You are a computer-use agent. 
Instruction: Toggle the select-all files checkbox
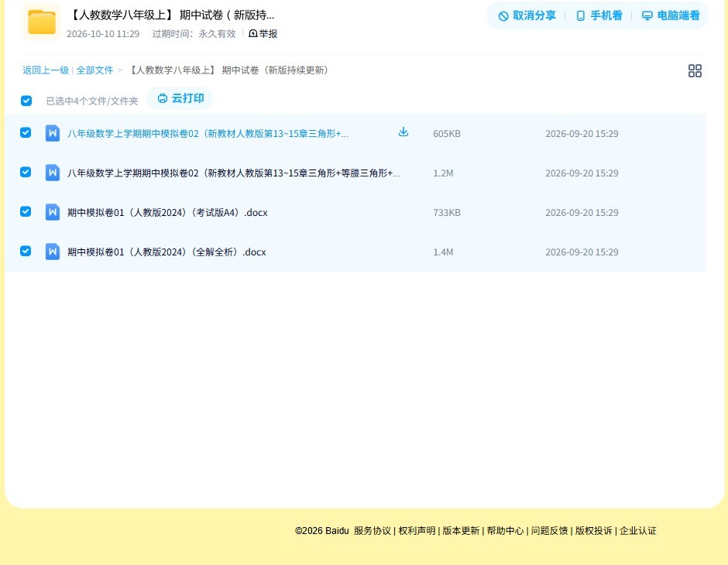[x=26, y=101]
